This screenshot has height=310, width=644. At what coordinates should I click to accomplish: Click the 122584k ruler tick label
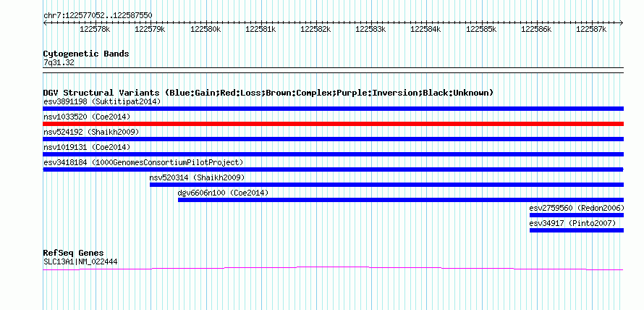pyautogui.click(x=426, y=29)
